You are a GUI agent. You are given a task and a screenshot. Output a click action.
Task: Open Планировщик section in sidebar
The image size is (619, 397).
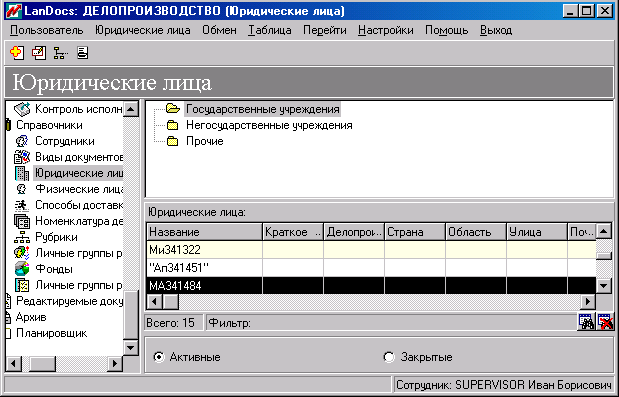pyautogui.click(x=51, y=333)
